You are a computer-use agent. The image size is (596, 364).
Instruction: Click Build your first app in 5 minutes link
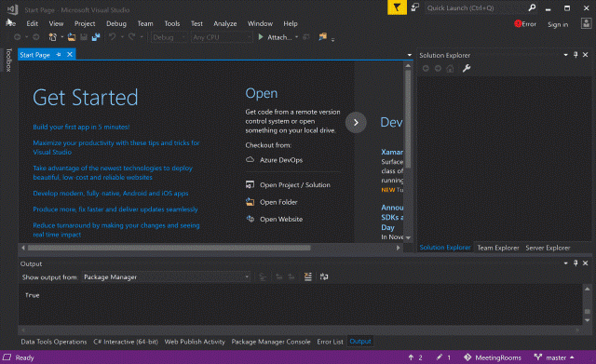[x=81, y=127]
